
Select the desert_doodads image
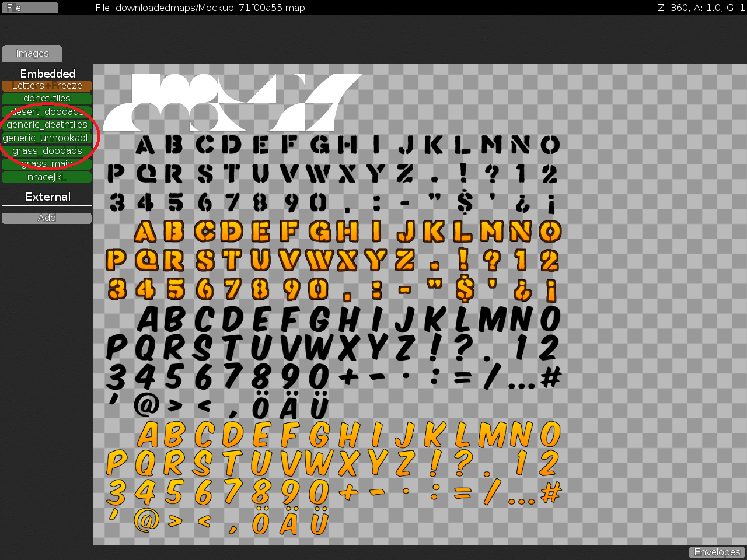pyautogui.click(x=47, y=111)
